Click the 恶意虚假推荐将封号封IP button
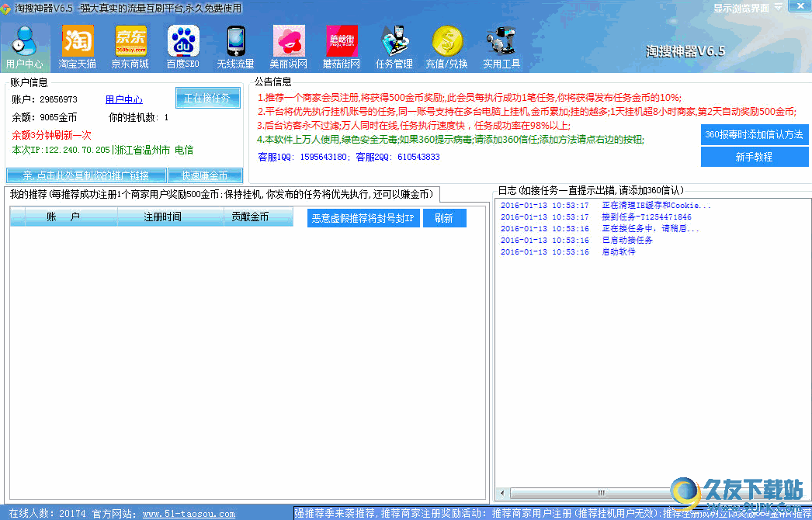This screenshot has width=812, height=520. point(363,218)
